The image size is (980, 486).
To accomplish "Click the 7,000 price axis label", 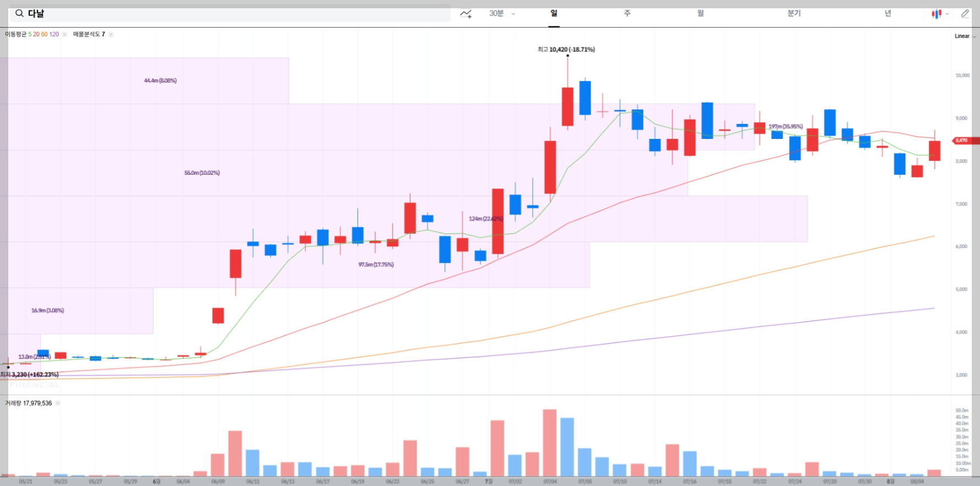I will [x=961, y=204].
